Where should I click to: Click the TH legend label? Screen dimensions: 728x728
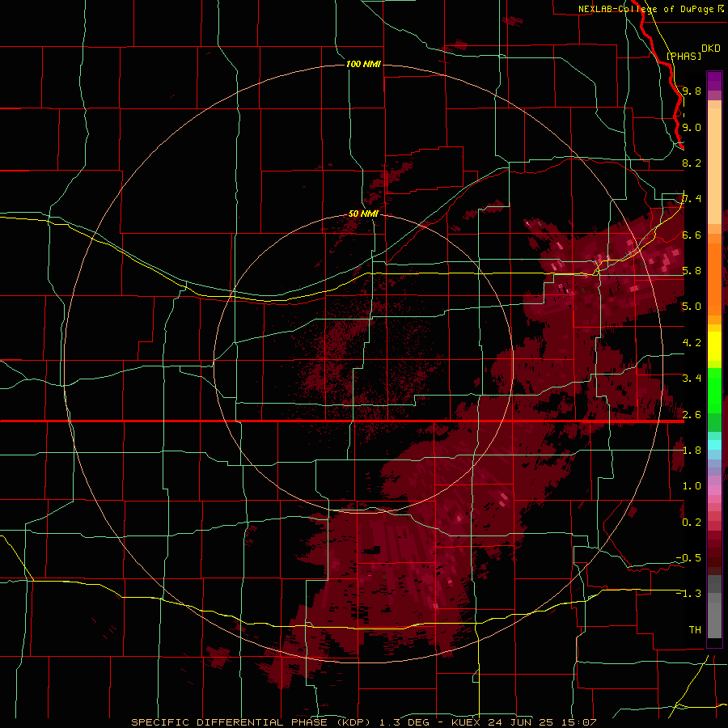[x=695, y=630]
